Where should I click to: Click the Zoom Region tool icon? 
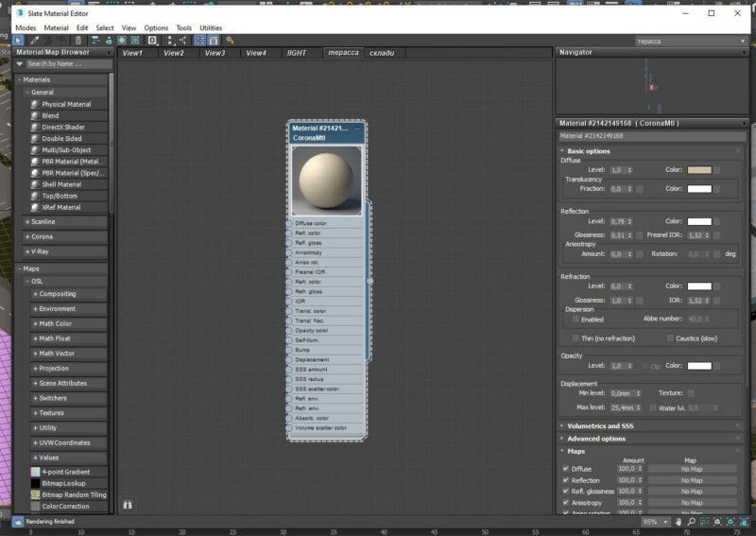[x=704, y=522]
